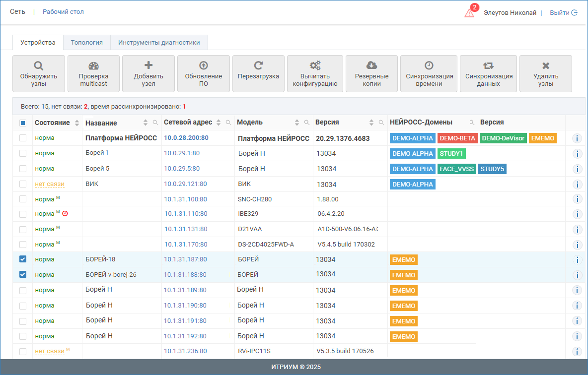Click the search icon in Название column
The height and width of the screenshot is (375, 588).
point(155,123)
